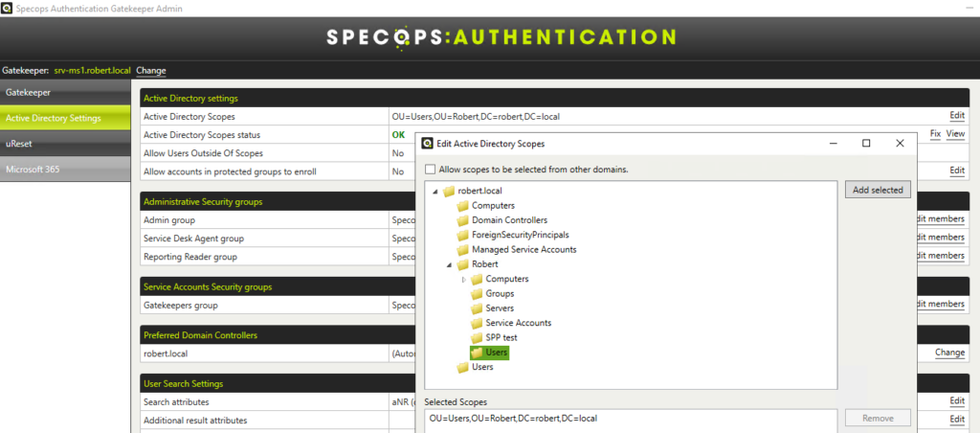
Task: Click the Service Accounts folder icon
Action: [x=477, y=323]
